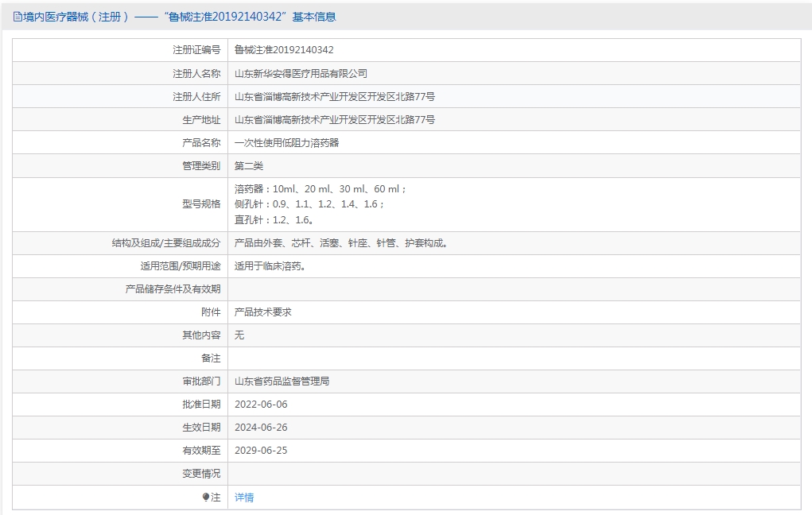
Task: Select registration number 鲁械注准20192140342 value
Action: tap(284, 50)
